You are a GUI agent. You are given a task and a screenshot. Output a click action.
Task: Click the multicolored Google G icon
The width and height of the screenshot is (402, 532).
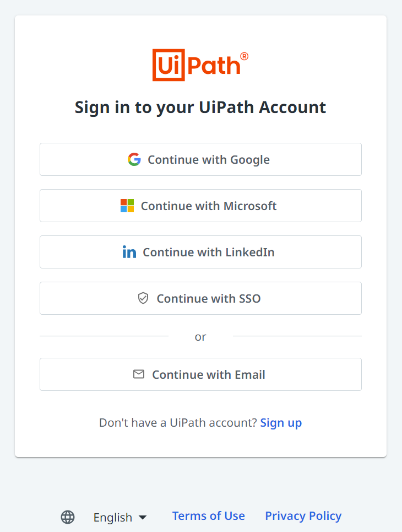(x=134, y=160)
